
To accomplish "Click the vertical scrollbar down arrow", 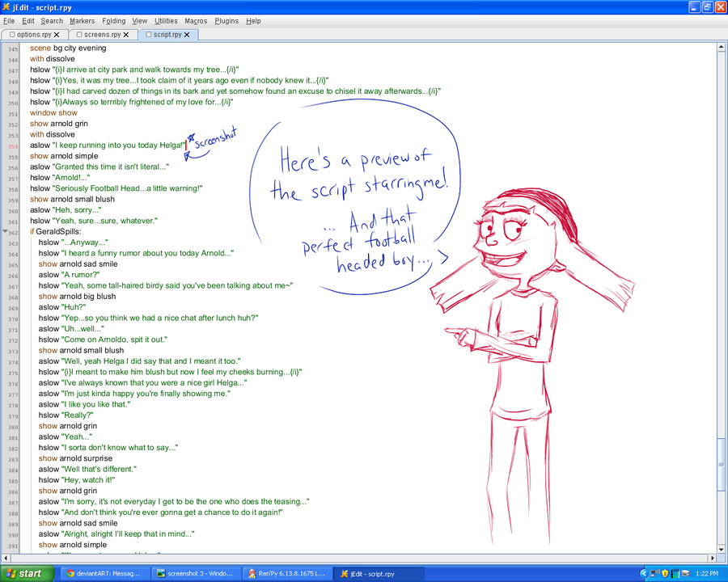I will [x=722, y=549].
